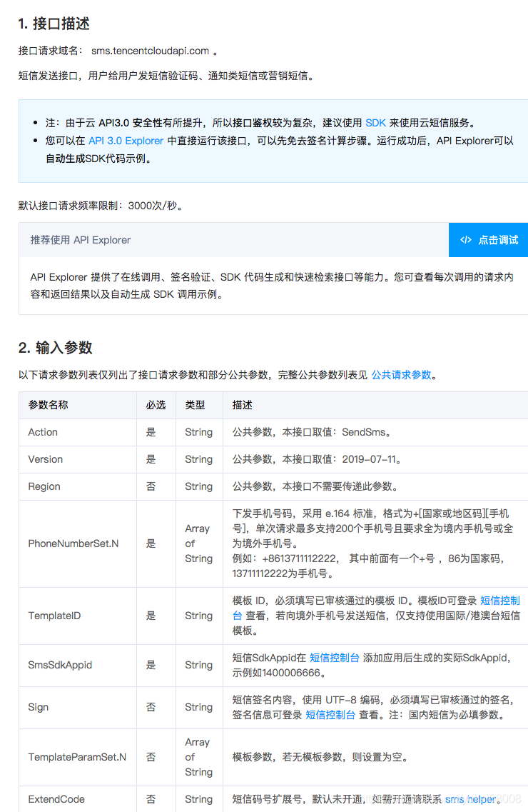Click String type cell in Sign row
This screenshot has width=528, height=812.
coord(198,708)
